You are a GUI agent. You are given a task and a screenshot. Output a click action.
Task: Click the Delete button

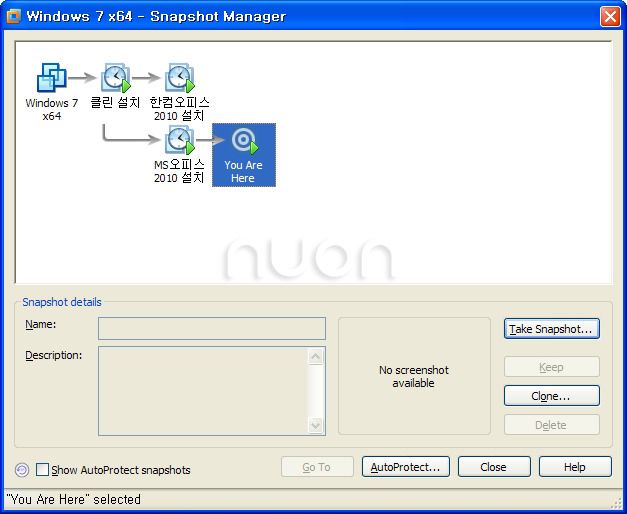pyautogui.click(x=552, y=424)
